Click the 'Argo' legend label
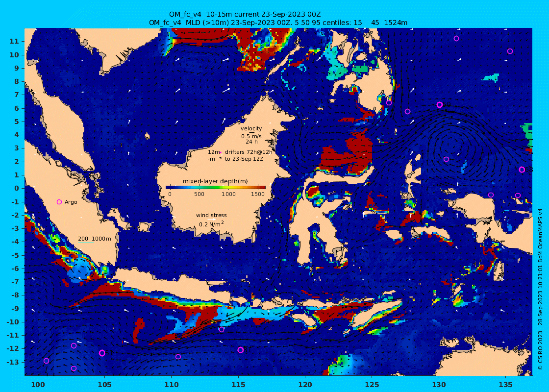 pos(71,202)
